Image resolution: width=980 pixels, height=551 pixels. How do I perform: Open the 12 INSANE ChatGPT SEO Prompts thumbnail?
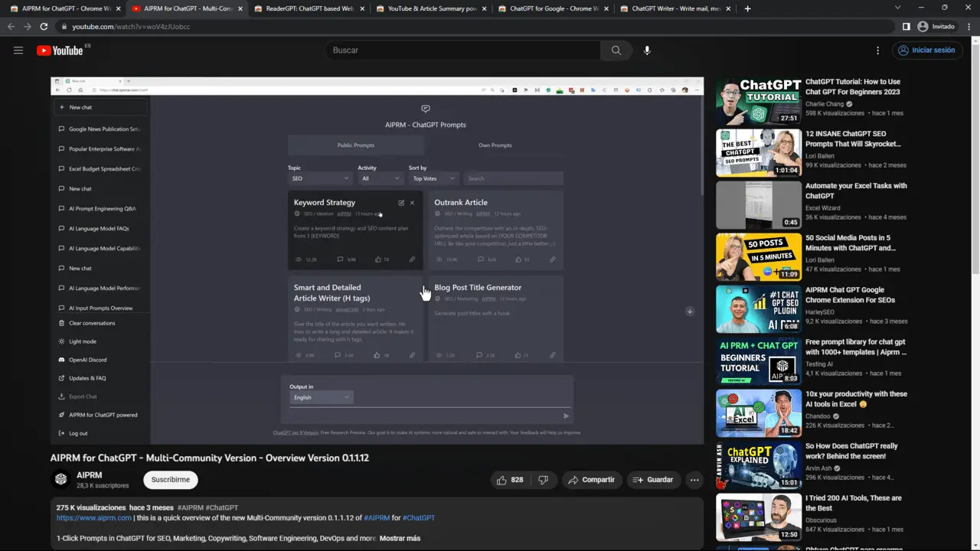pos(759,153)
